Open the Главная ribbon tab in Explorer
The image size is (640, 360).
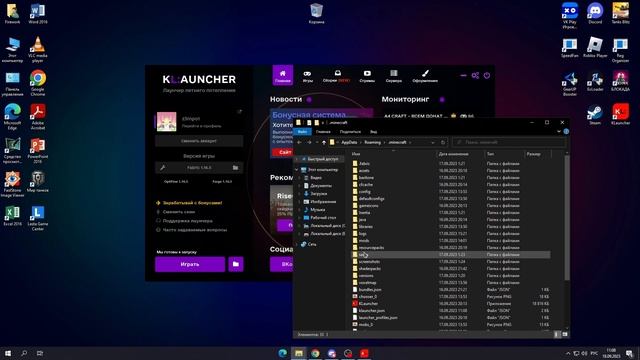click(x=323, y=132)
